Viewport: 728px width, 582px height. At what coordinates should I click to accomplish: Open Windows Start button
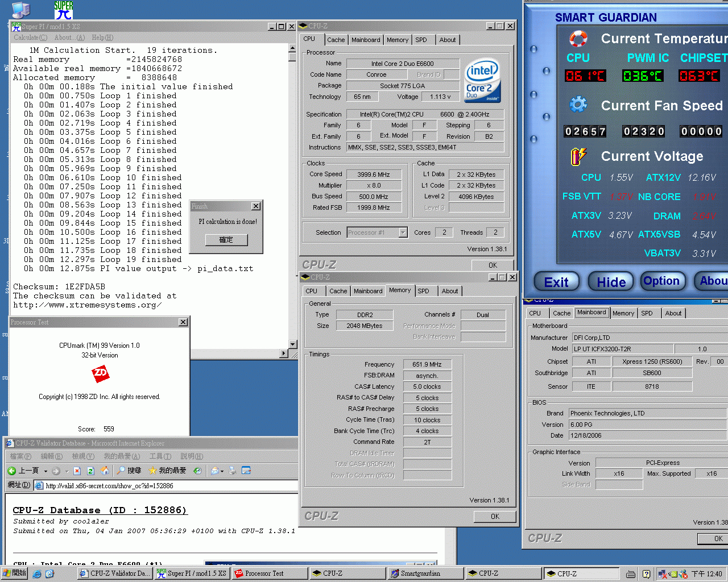14,573
